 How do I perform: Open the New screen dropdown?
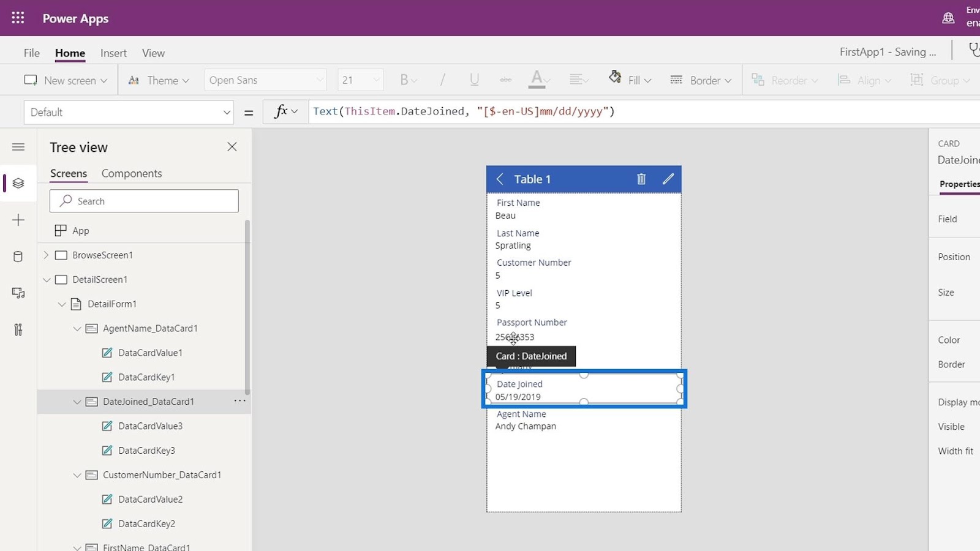click(66, 80)
